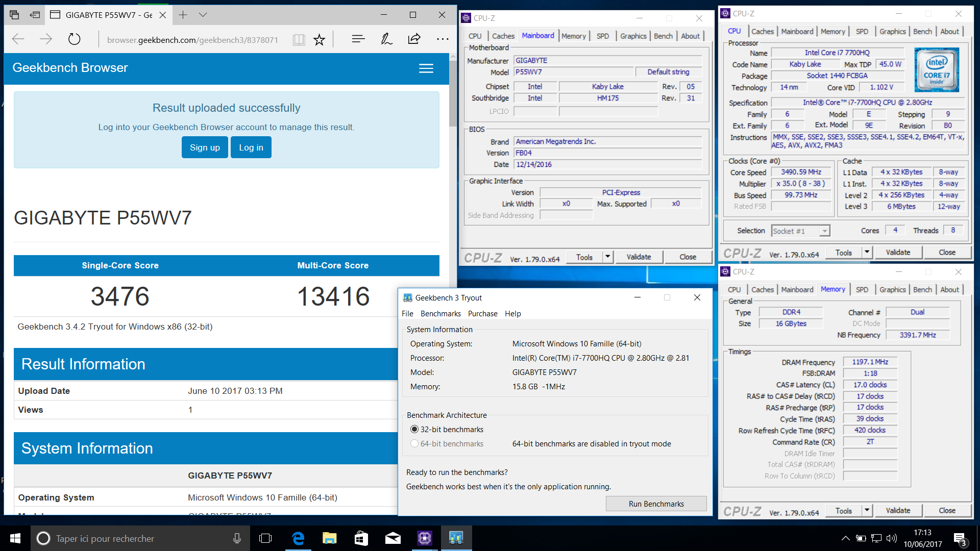Set these tabs aside in Edge
Image resolution: width=980 pixels, height=551 pixels.
point(35,15)
